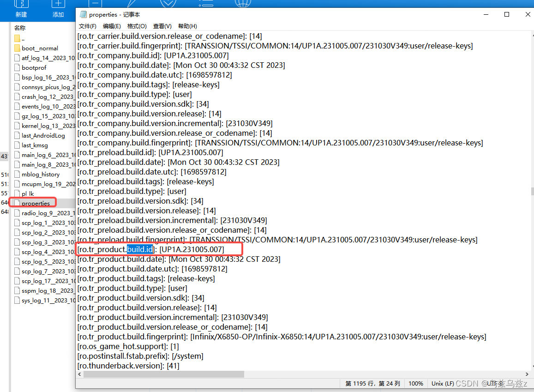534x392 pixels.
Task: Click the globe toolbar icon
Action: [x=242, y=5]
